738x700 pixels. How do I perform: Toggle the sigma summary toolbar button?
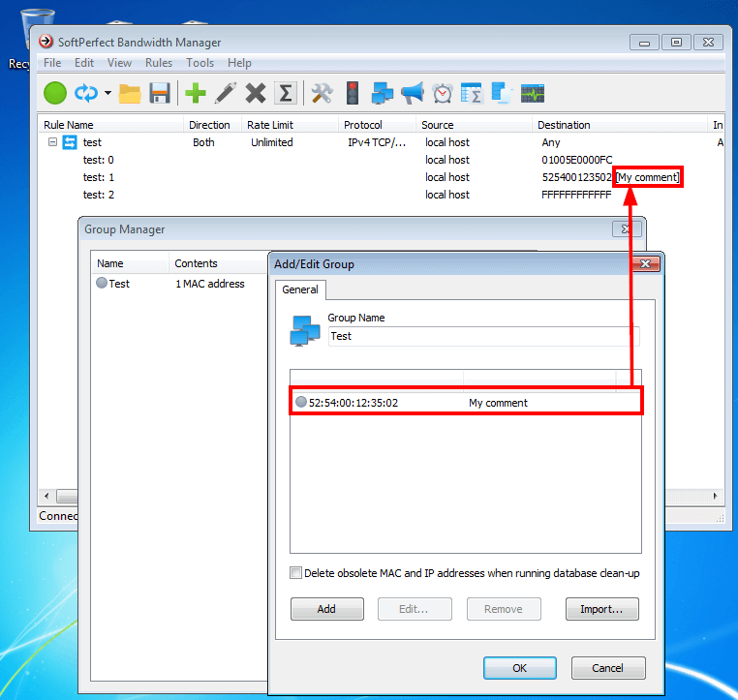click(x=285, y=93)
